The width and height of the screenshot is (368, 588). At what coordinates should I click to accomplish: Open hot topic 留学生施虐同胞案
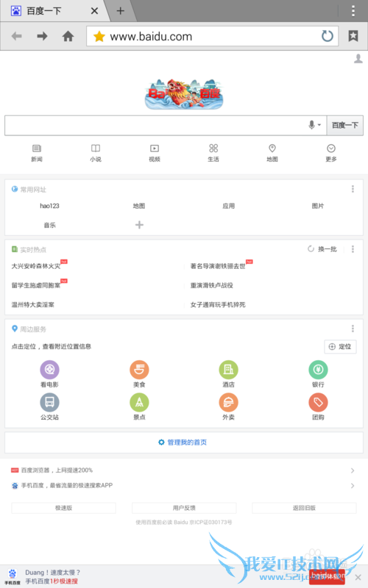[36, 285]
